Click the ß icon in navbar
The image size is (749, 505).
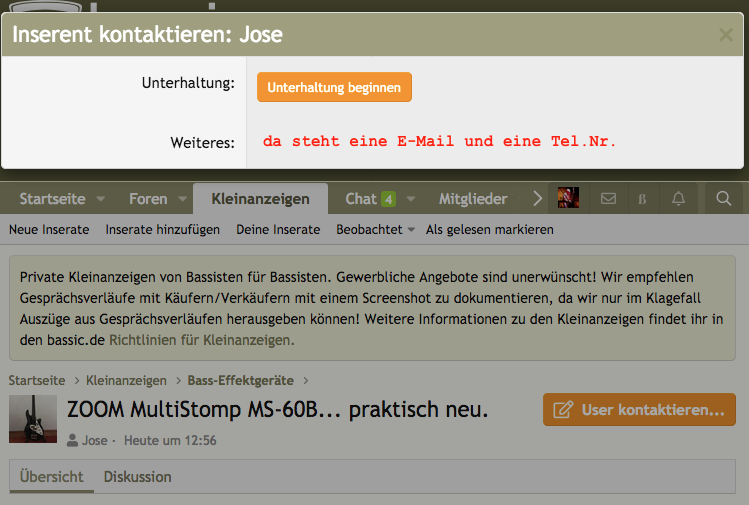coord(642,199)
